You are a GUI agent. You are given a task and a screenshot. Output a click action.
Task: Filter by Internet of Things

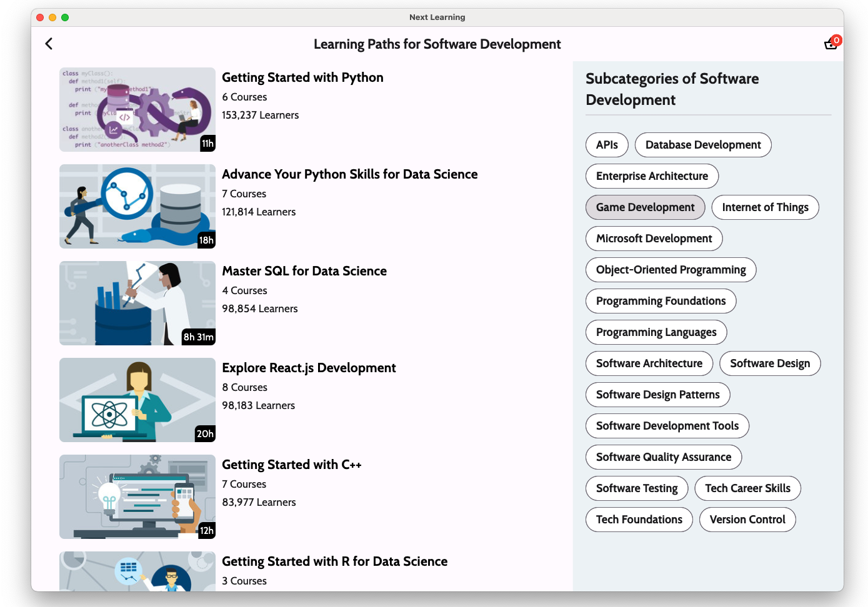click(x=765, y=207)
